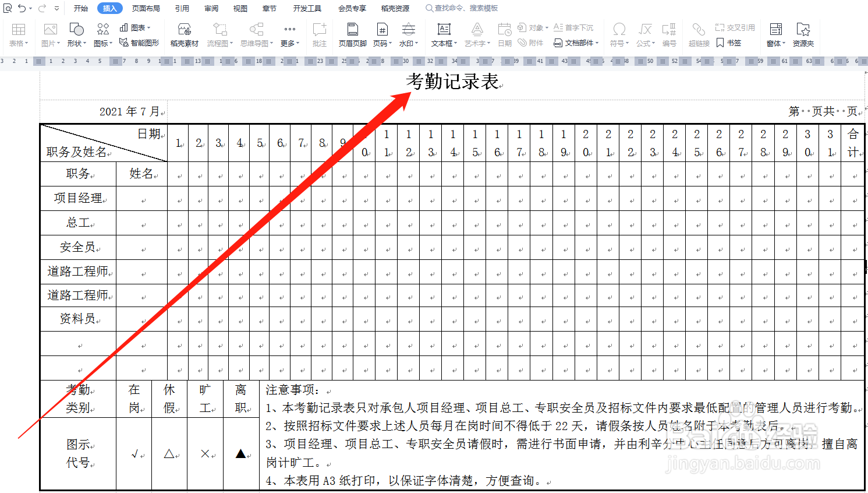
Task: Switch to the 开始 tab
Action: pos(81,8)
